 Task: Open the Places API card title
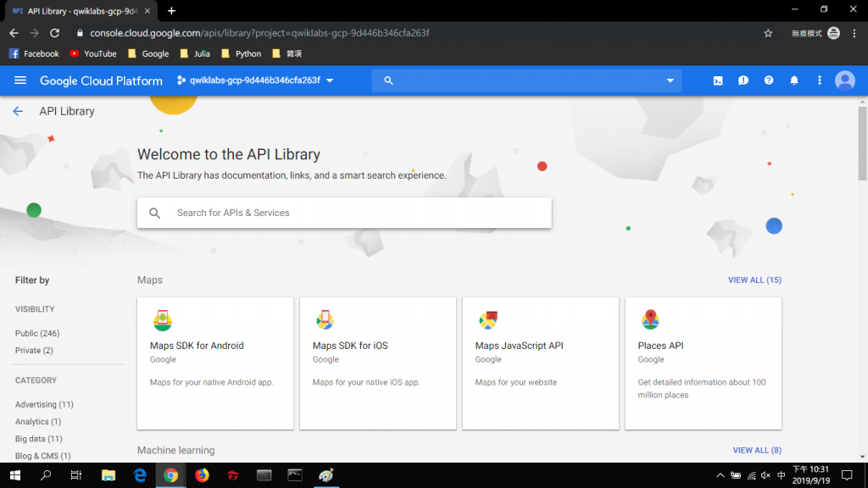coord(660,346)
